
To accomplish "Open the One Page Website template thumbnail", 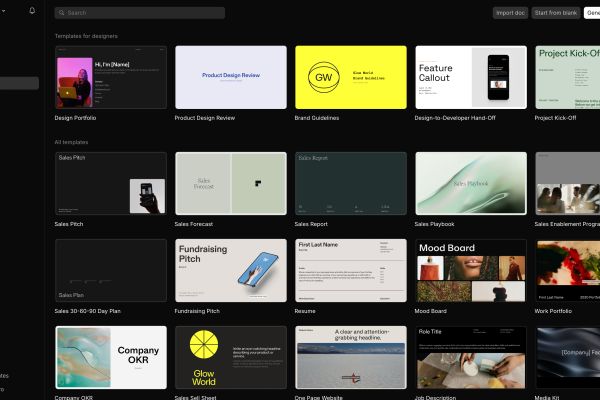I will tap(351, 357).
